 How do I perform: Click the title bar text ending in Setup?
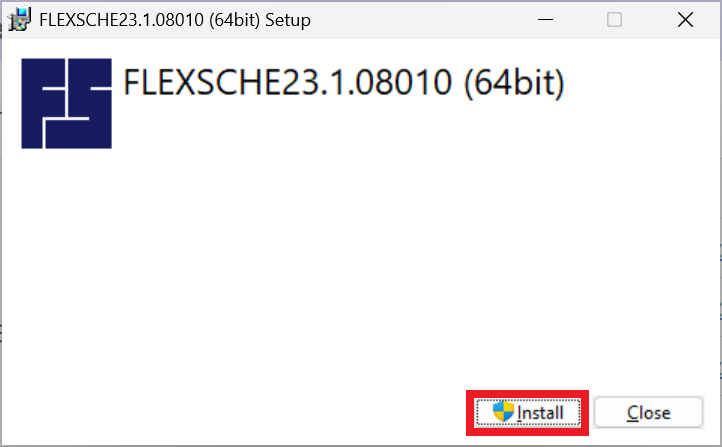[x=175, y=20]
